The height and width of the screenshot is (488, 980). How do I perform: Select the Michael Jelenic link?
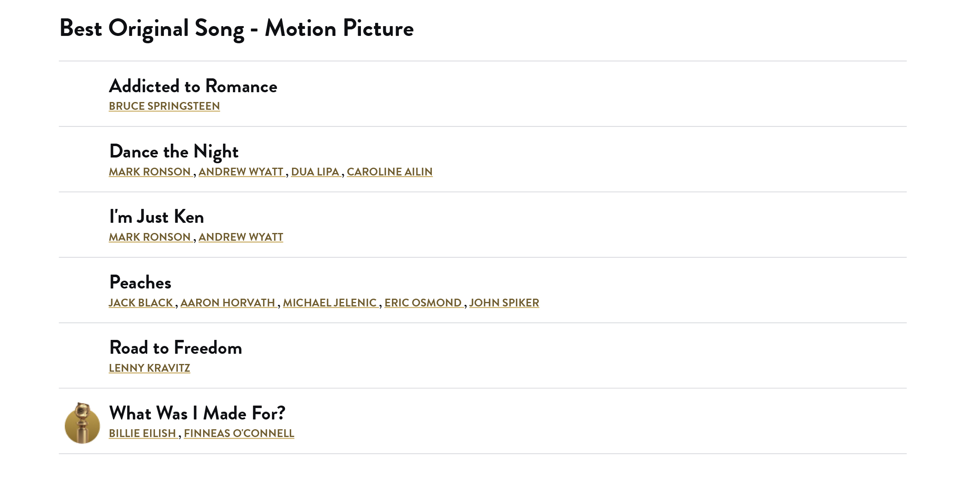pyautogui.click(x=330, y=303)
